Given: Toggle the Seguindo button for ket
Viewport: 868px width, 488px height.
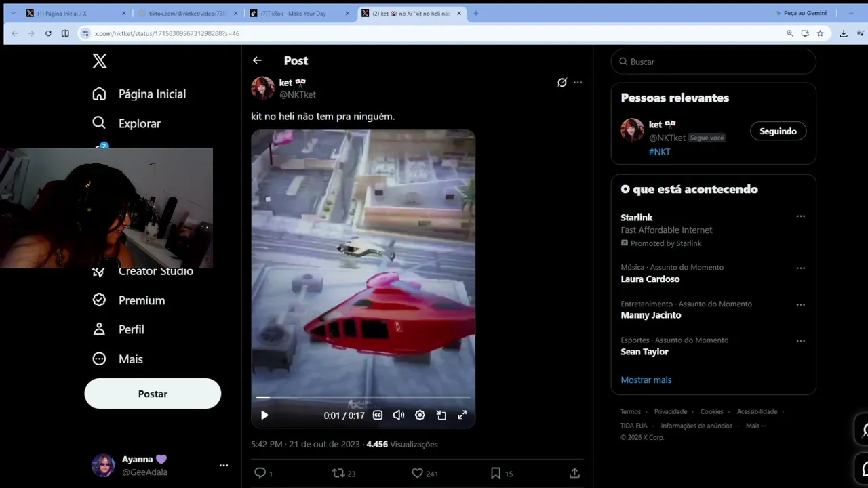Looking at the screenshot, I should click(x=778, y=131).
